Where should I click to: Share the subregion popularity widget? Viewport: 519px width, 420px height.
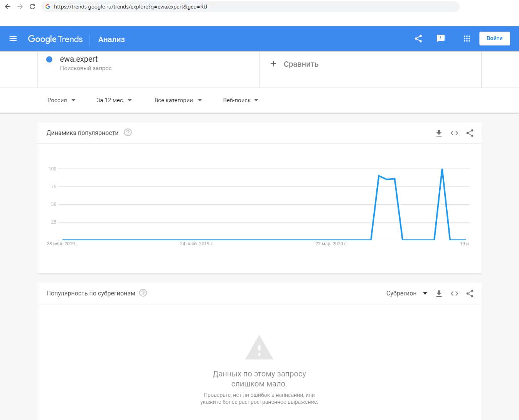coord(470,293)
